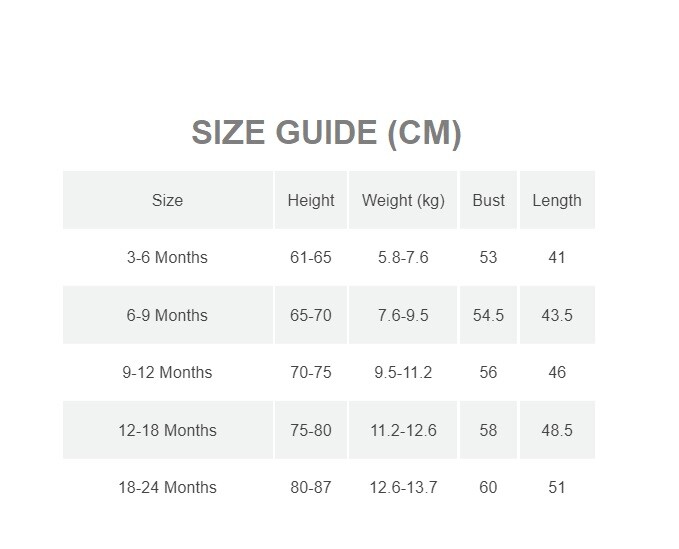Click the 3-6 Months size row label

(x=167, y=257)
